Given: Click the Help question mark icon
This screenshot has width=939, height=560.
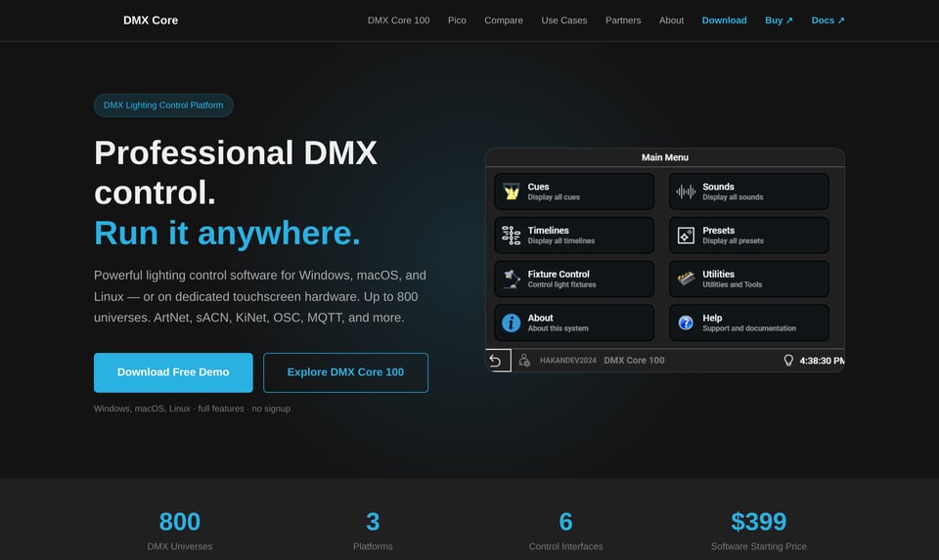Looking at the screenshot, I should (x=686, y=323).
